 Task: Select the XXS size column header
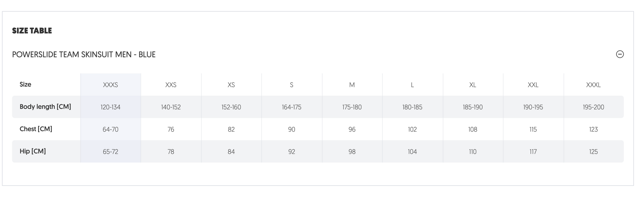[171, 85]
